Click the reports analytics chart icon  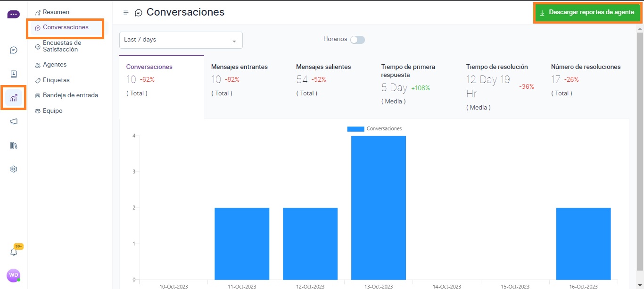click(x=14, y=98)
